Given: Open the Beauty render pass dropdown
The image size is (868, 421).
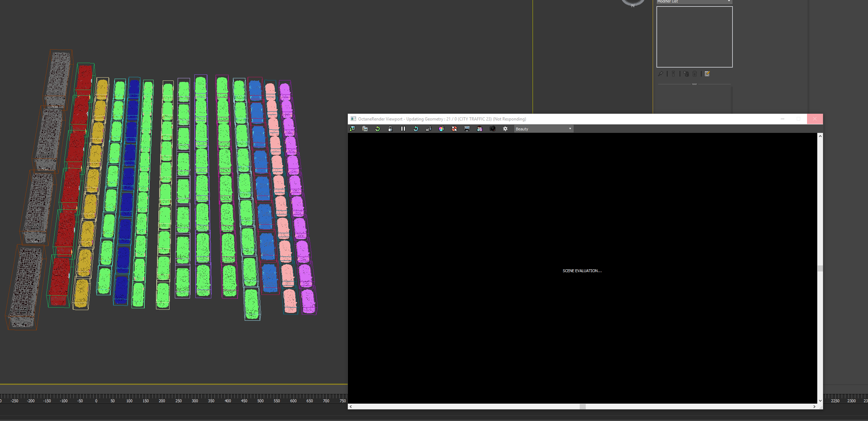Looking at the screenshot, I should pyautogui.click(x=544, y=129).
